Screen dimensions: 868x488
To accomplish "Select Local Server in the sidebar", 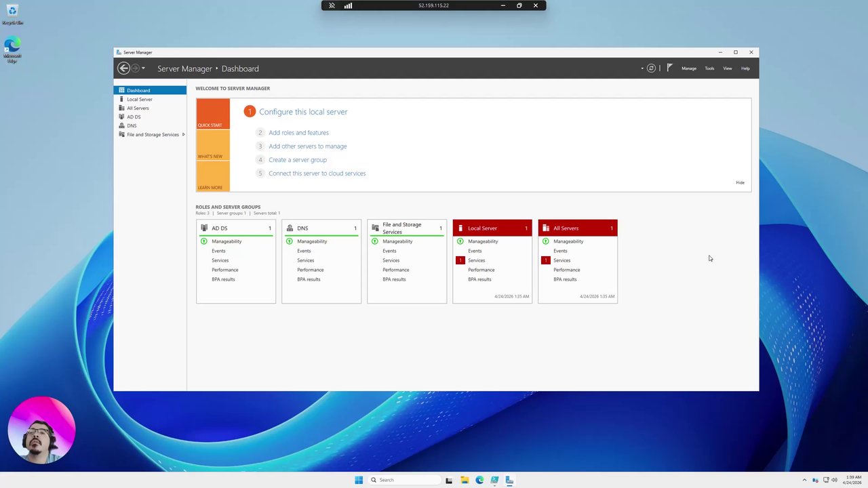I will tap(150, 99).
